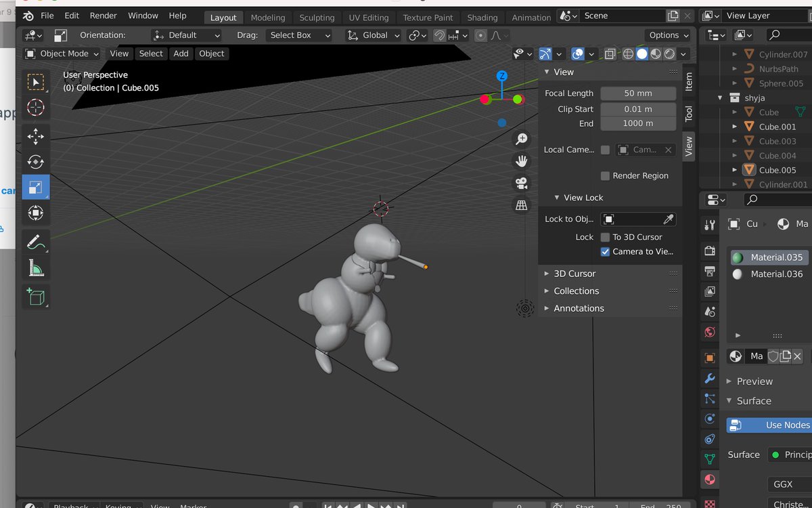The image size is (812, 508).
Task: Open the Drag Select Box dropdown
Action: tap(299, 35)
